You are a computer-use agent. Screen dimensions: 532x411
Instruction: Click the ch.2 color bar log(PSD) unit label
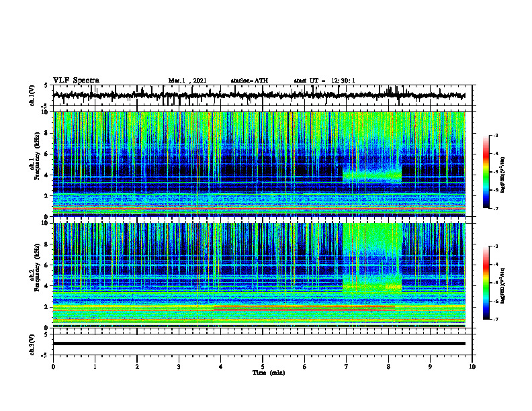coord(503,285)
